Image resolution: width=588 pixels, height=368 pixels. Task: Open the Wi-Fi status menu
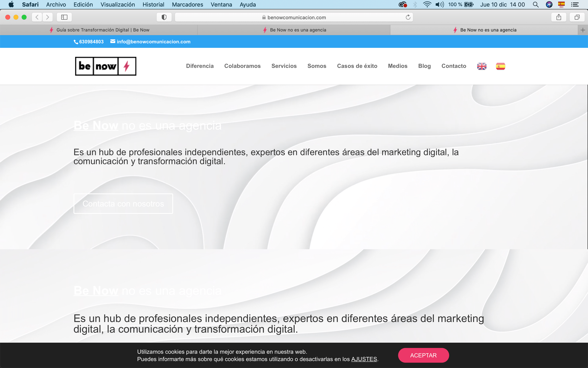click(427, 4)
